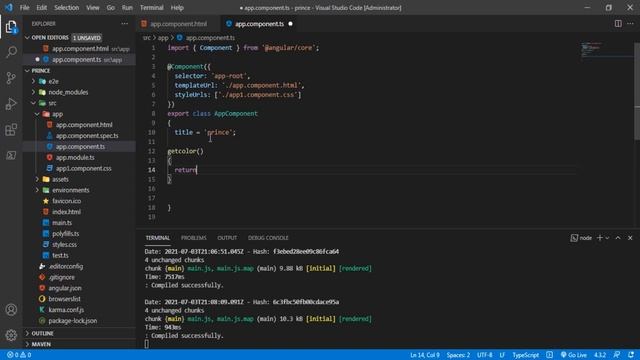Change encoding via UTF-8 in status bar
The image size is (640, 360).
pos(484,355)
